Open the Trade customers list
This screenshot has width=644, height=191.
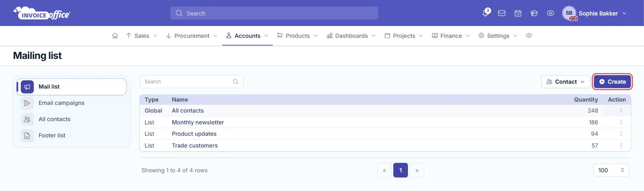click(195, 145)
